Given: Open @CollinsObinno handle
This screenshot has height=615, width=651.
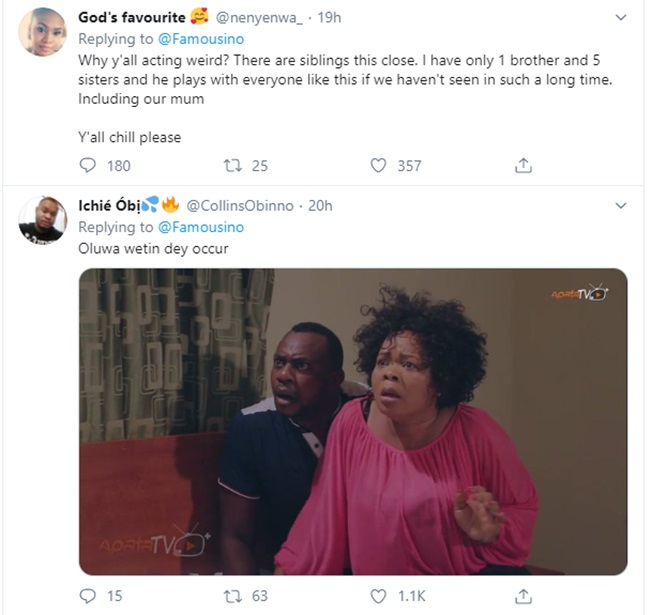Looking at the screenshot, I should click(x=240, y=205).
